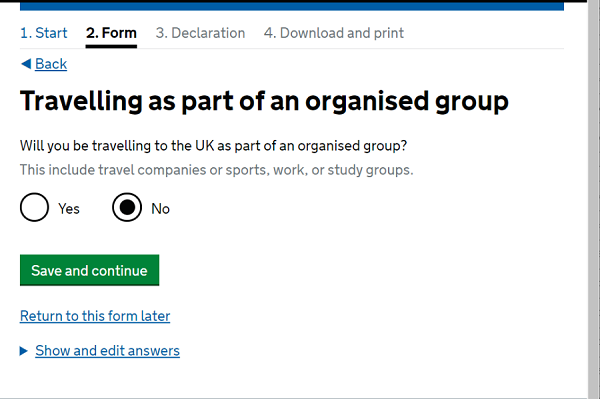Click the vertical scrollbar on the right edge

(594, 199)
